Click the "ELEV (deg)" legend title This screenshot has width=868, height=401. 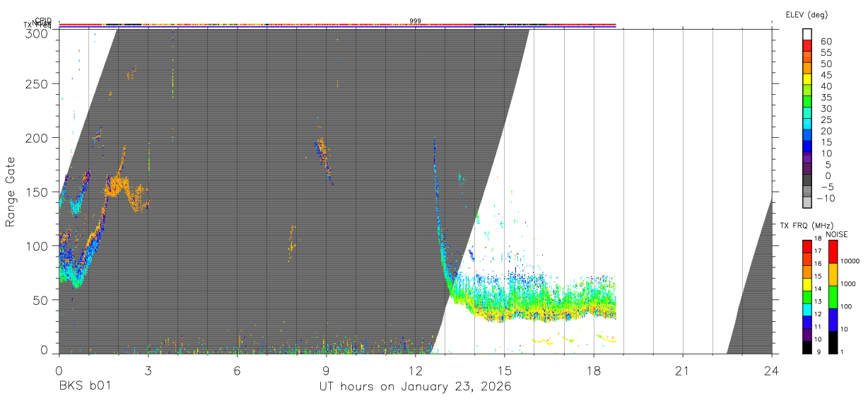pyautogui.click(x=806, y=14)
